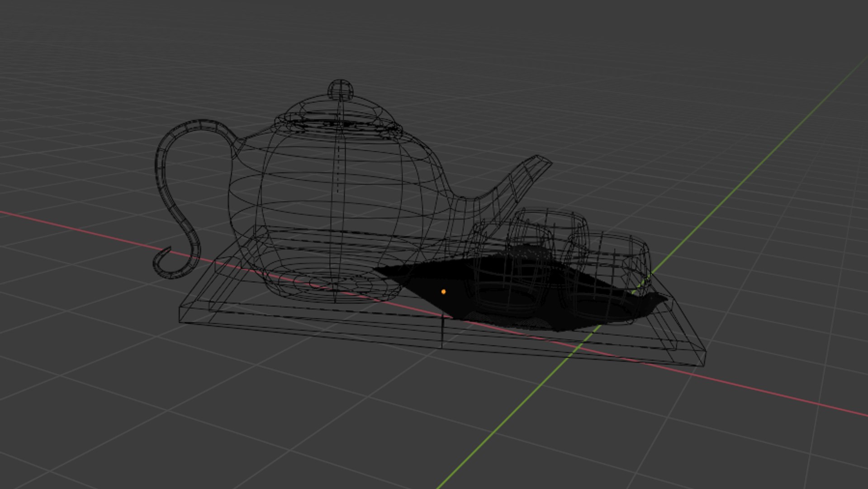Image resolution: width=868 pixels, height=489 pixels.
Task: Click the tray's vertical front edge line
Action: click(x=442, y=331)
